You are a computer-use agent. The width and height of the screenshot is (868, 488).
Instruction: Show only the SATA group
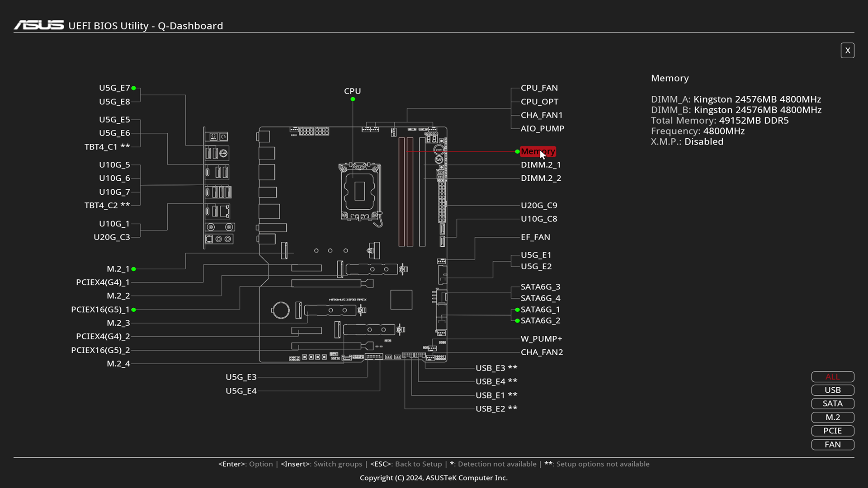(x=832, y=404)
